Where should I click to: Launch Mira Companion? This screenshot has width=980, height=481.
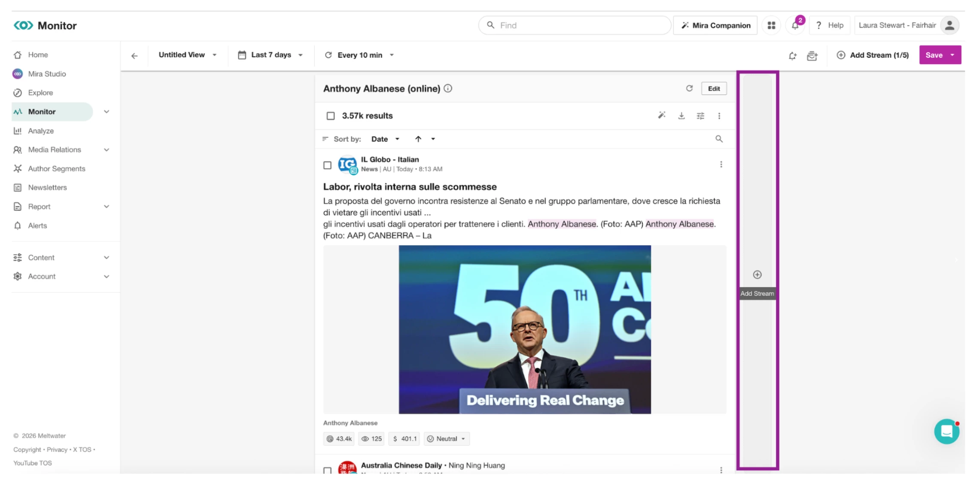click(715, 25)
